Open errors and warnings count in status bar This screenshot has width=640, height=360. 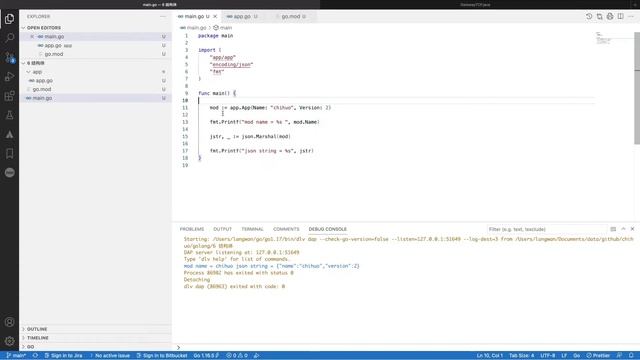[237, 356]
